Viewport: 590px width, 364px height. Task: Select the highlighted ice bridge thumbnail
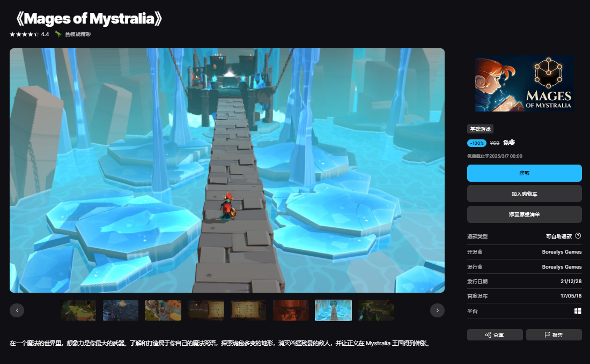click(x=334, y=310)
